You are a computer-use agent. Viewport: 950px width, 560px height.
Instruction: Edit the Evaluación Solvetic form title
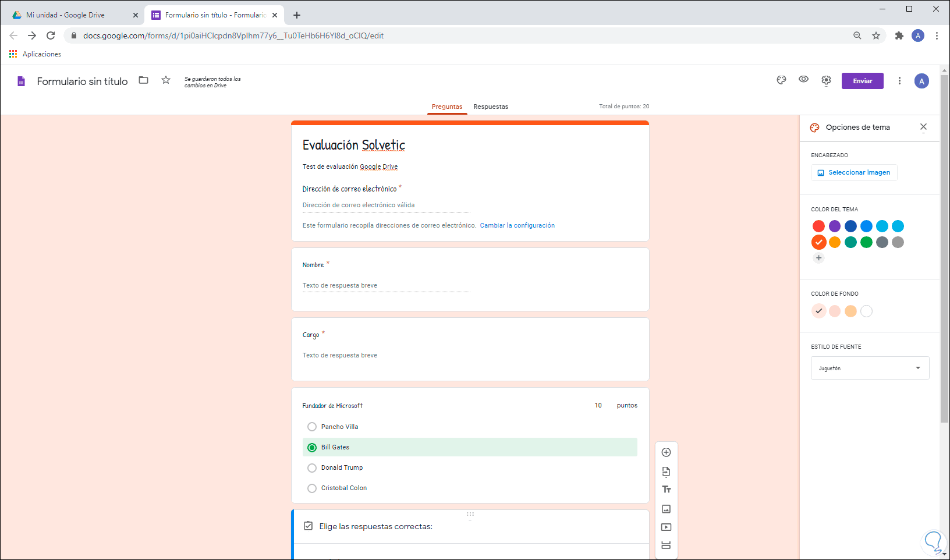354,145
